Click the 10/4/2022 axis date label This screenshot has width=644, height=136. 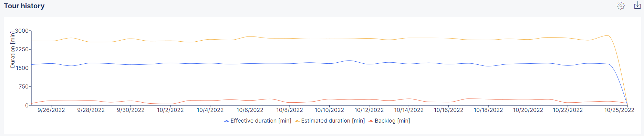pos(210,110)
